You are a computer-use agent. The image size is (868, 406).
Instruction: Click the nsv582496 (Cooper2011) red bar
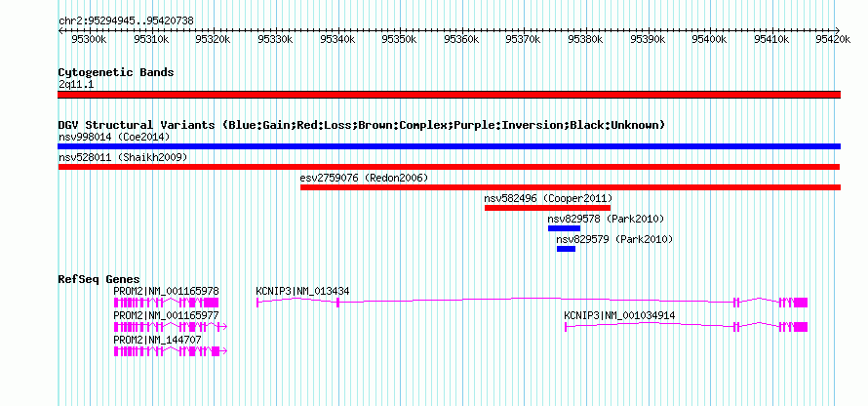pyautogui.click(x=547, y=208)
